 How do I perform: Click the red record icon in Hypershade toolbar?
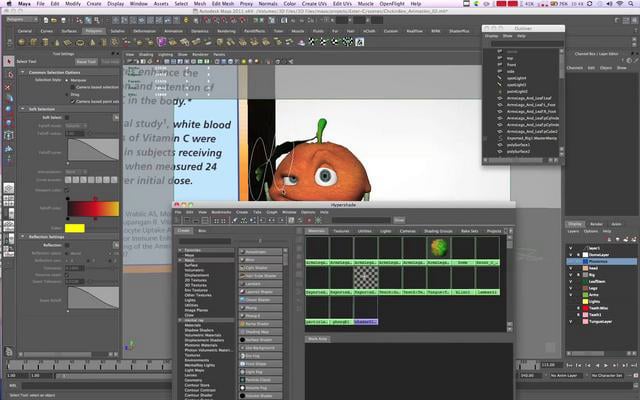[309, 220]
